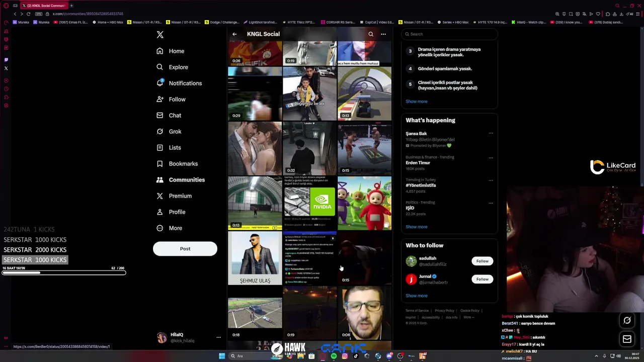The height and width of the screenshot is (362, 644).
Task: Open TikTok from the taskbar
Action: pyautogui.click(x=356, y=356)
